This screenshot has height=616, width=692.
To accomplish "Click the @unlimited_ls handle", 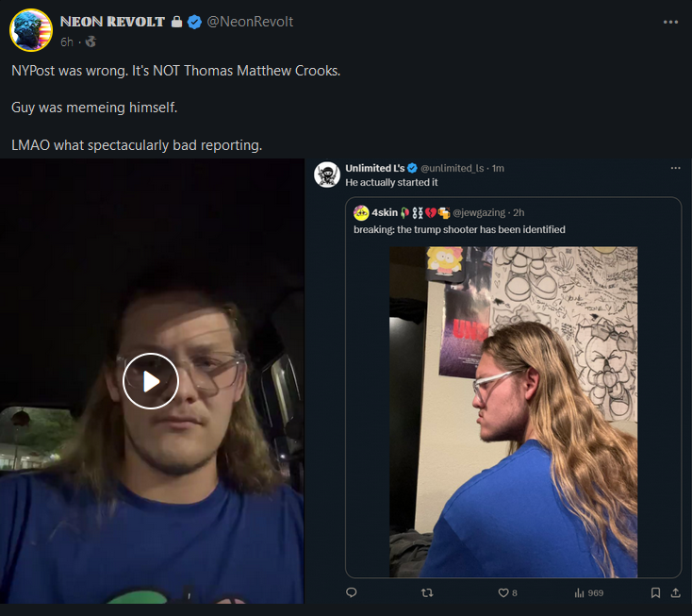I will pyautogui.click(x=453, y=168).
